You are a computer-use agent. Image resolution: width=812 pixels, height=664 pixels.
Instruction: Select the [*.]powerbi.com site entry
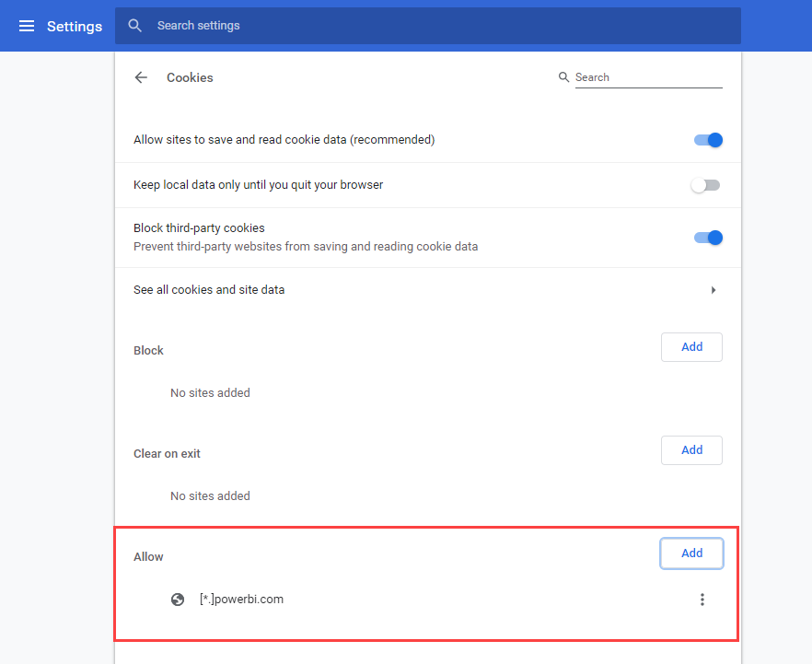(239, 599)
